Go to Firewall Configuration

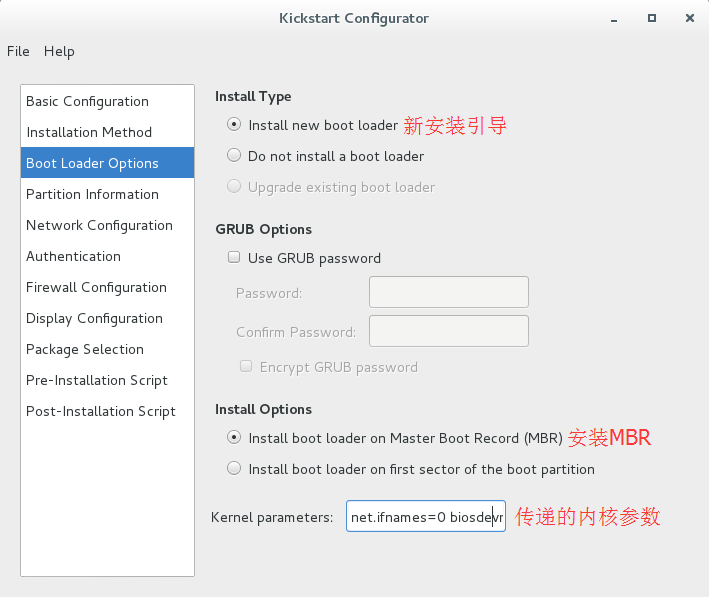pos(108,287)
